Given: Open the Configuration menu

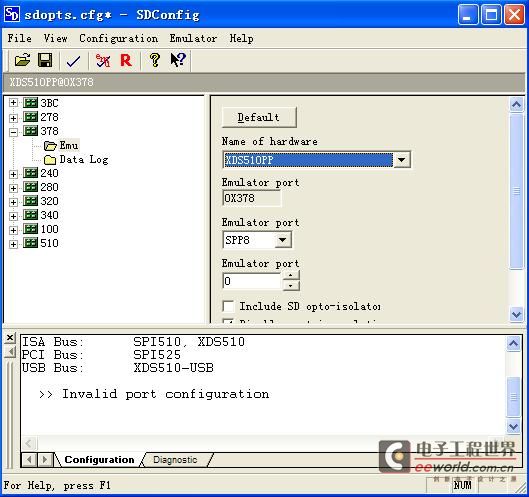Looking at the screenshot, I should pos(118,38).
